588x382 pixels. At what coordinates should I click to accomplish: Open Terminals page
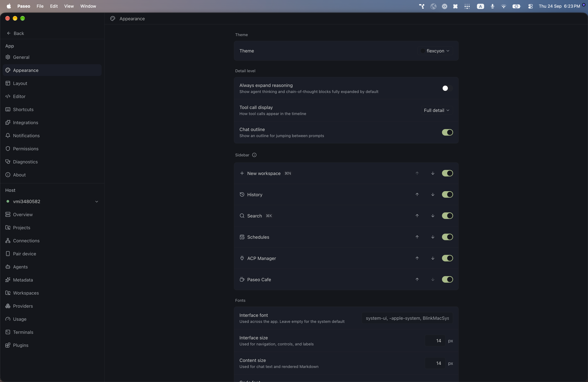coord(52,332)
